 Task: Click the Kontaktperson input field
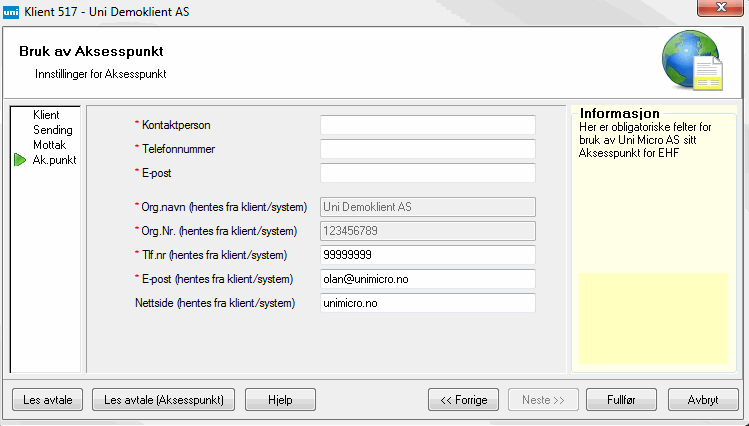click(x=427, y=125)
